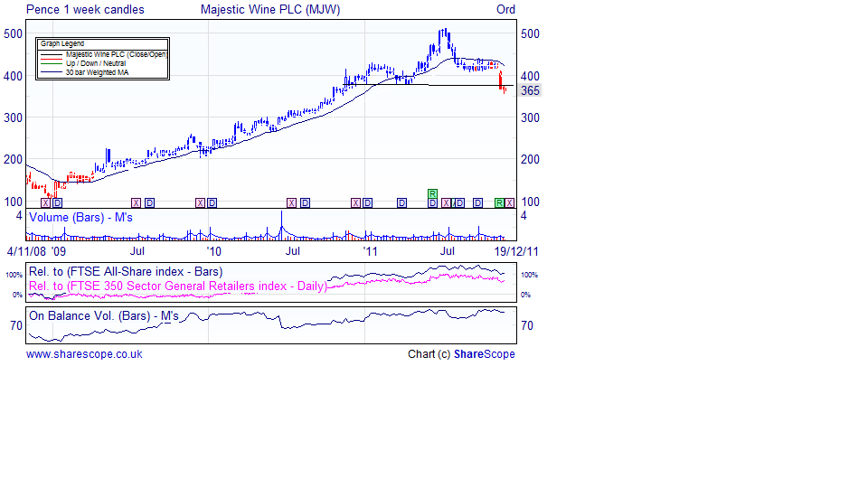
Task: Click the 'Pence 1 week candles' label
Action: [85, 9]
